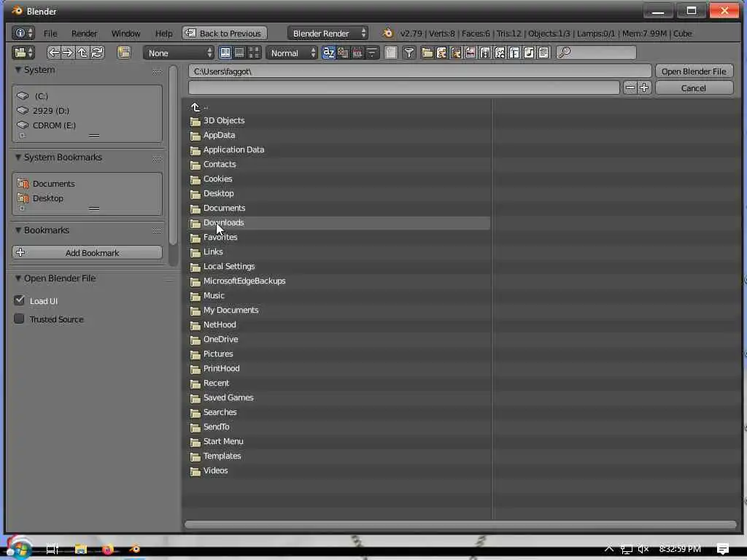Uncheck the Load UI checkbox
This screenshot has height=560, width=747.
20,300
